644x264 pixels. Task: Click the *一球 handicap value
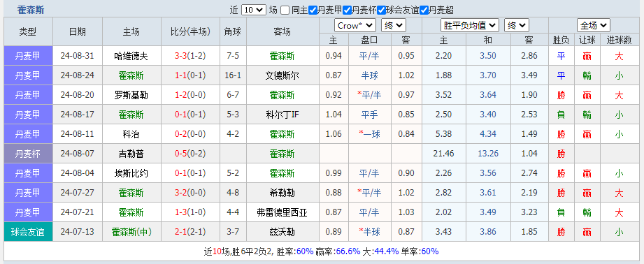[x=370, y=135]
